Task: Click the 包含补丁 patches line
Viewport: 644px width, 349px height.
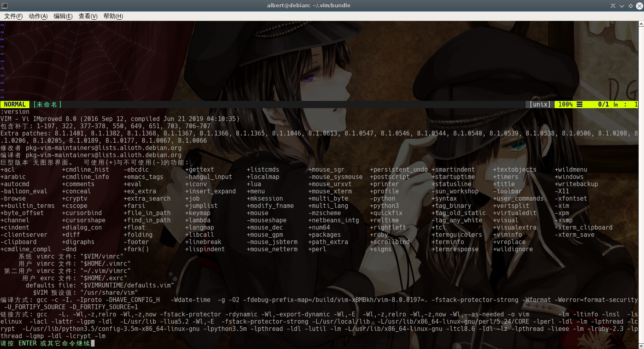Action: coord(105,126)
